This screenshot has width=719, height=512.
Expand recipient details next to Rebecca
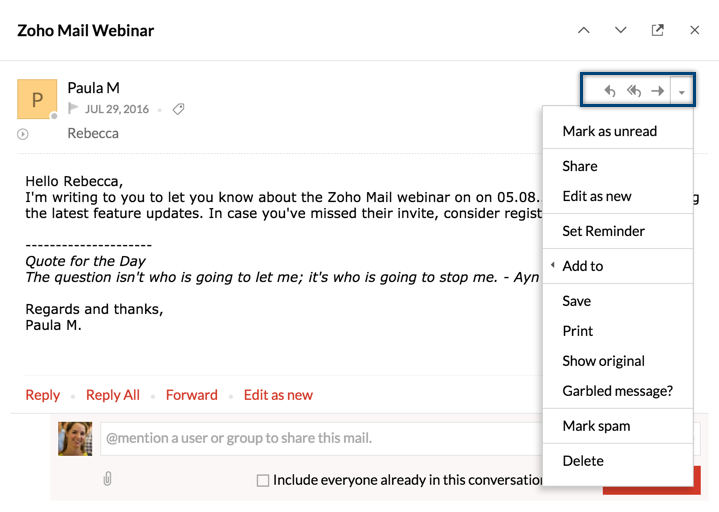(x=23, y=134)
